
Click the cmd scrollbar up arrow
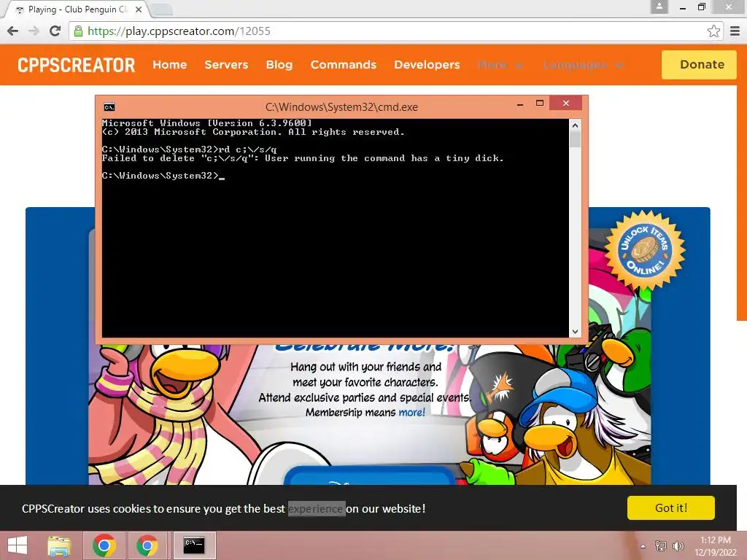tap(575, 125)
